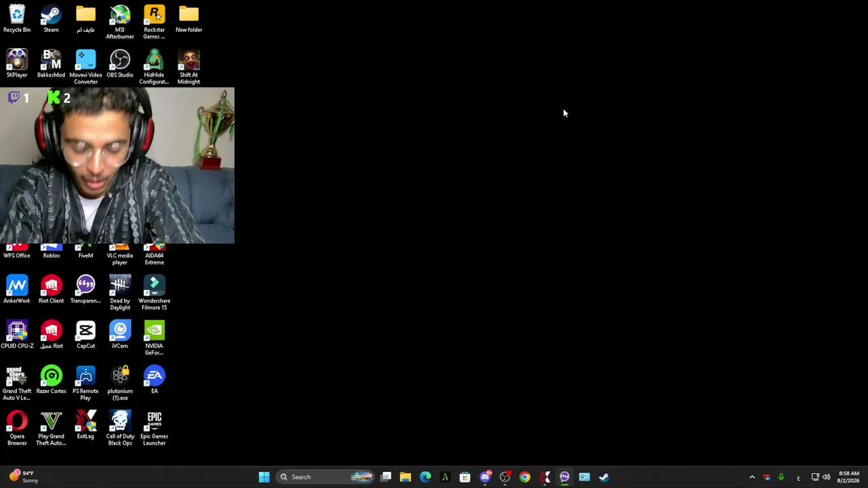
Task: Select the New folder desktop icon
Action: coord(189,19)
